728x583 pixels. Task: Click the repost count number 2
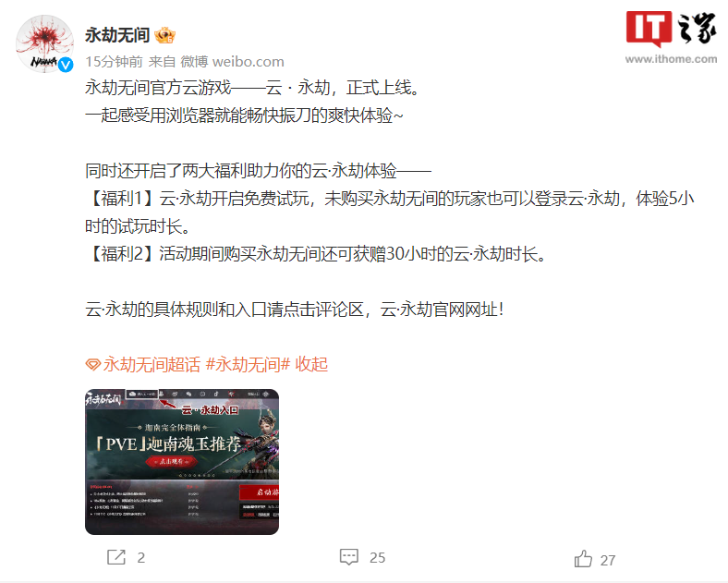pos(141,557)
